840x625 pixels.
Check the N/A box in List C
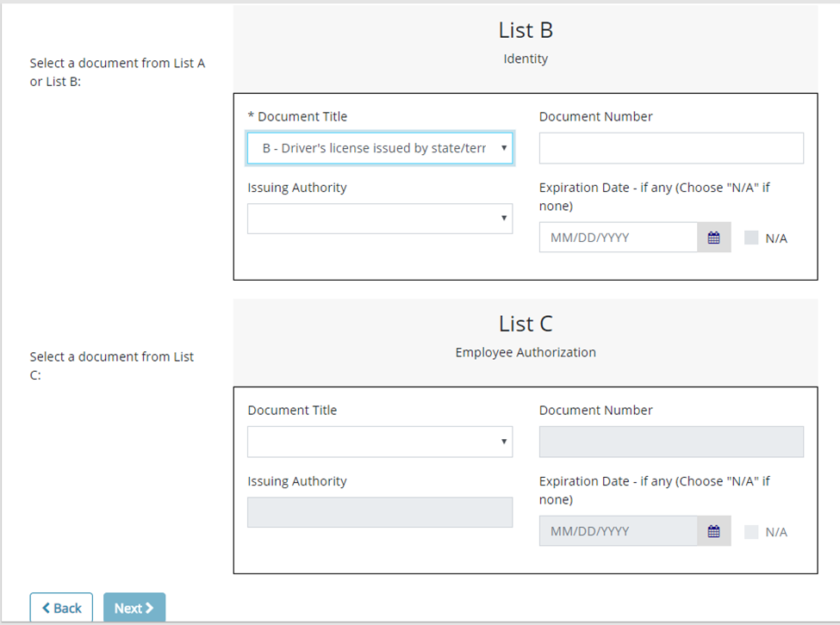pos(751,531)
